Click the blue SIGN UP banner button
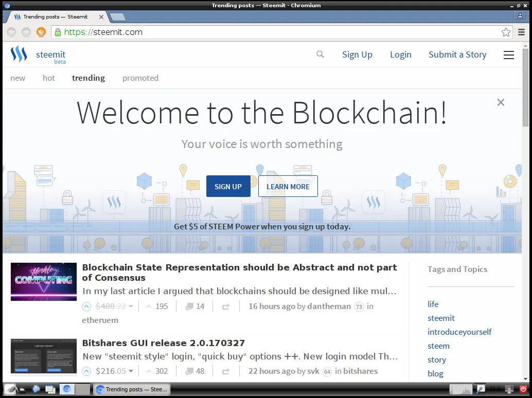Screen dimensions: 532x398 pos(228,186)
